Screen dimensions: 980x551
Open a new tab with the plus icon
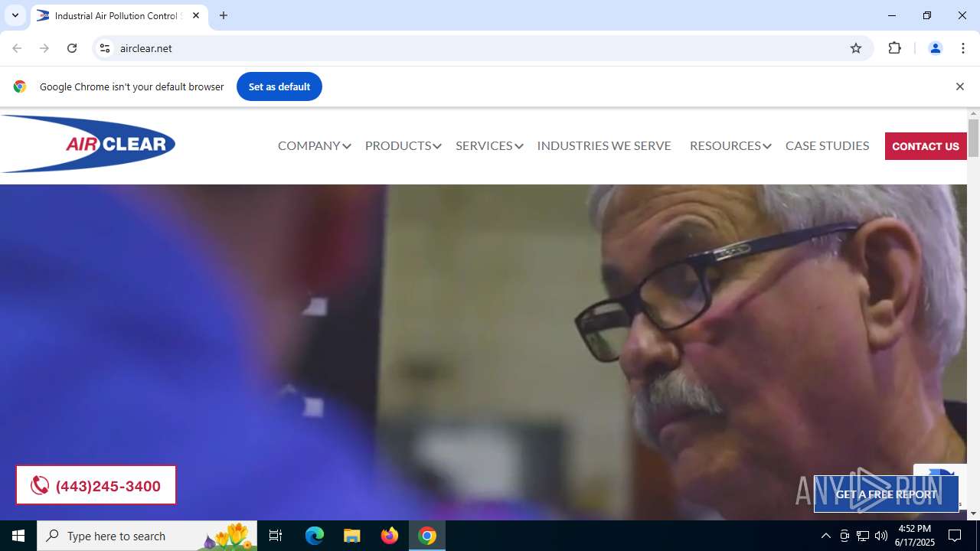224,15
